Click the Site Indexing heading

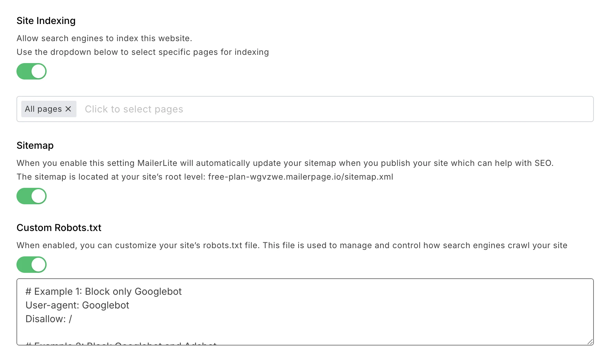[x=46, y=21]
